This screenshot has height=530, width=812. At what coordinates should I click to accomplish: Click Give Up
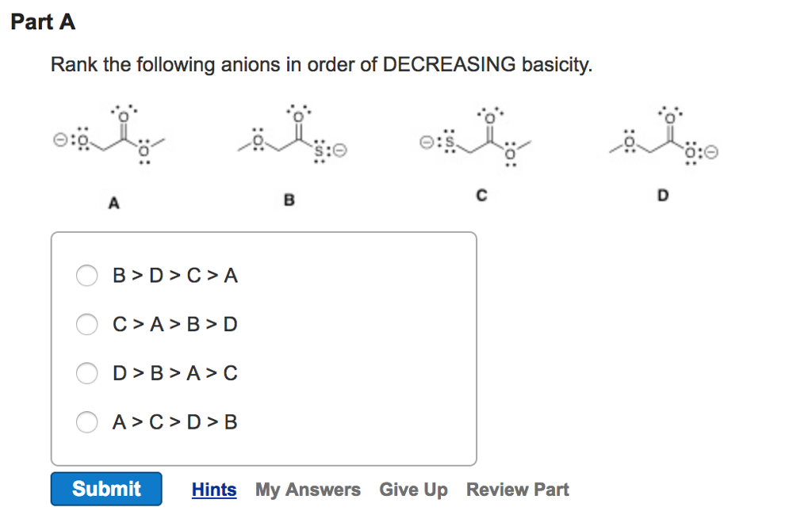coord(413,489)
